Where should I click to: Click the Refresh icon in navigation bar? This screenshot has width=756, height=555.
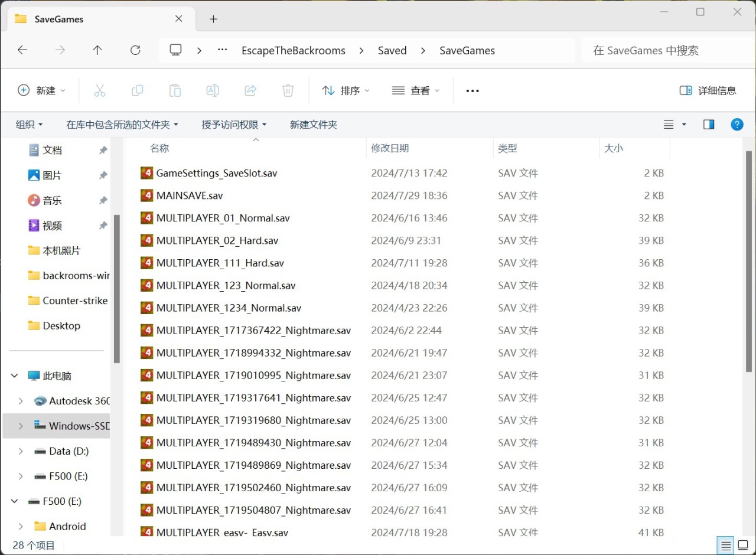click(x=135, y=50)
